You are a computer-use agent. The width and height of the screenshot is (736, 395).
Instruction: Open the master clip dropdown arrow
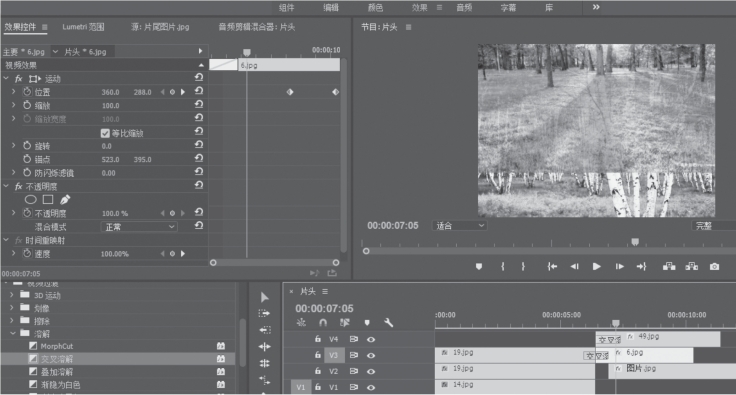coord(55,52)
